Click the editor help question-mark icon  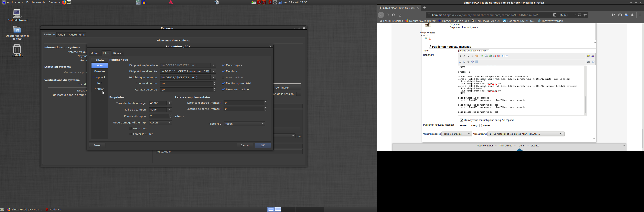click(593, 62)
